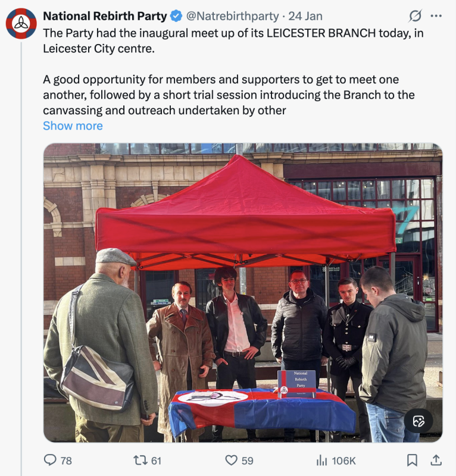Open the share post icon
The image size is (456, 476).
436,460
